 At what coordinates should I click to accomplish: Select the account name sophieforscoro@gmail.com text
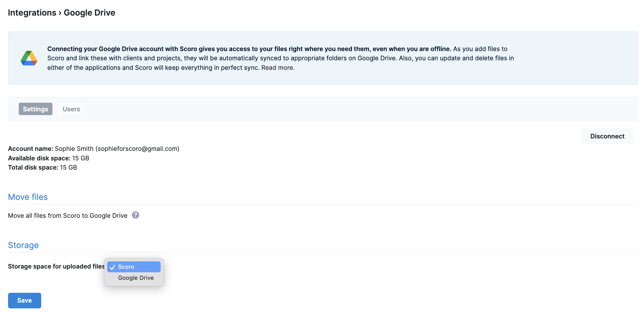click(137, 149)
